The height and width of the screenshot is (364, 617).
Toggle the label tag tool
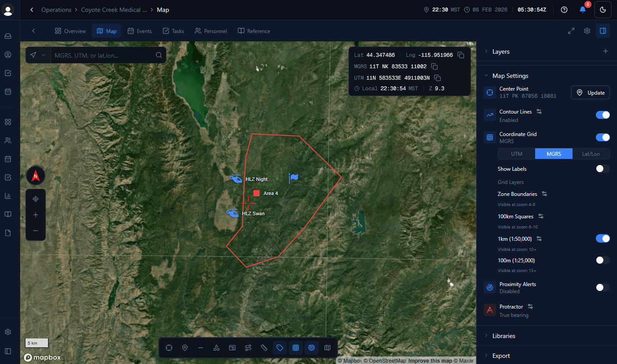point(280,348)
